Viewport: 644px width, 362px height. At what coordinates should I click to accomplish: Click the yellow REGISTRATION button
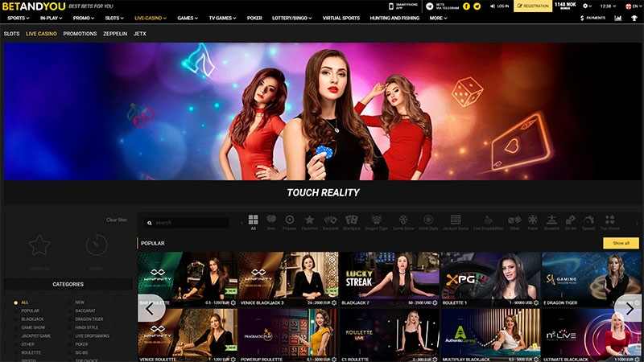point(533,6)
